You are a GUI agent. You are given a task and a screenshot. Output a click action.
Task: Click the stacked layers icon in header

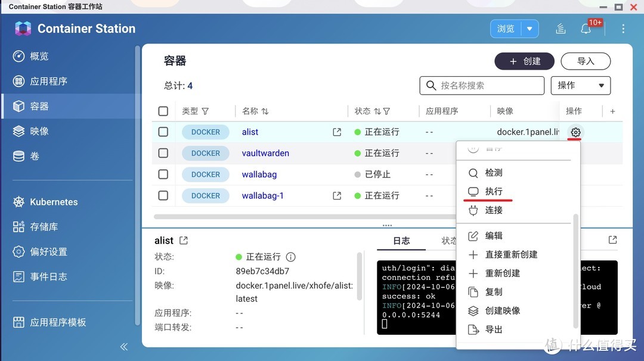(561, 29)
